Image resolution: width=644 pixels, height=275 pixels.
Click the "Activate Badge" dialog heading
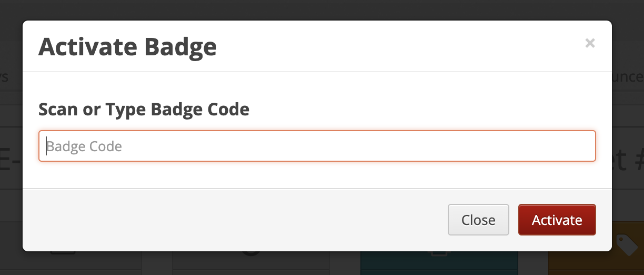[x=127, y=47]
